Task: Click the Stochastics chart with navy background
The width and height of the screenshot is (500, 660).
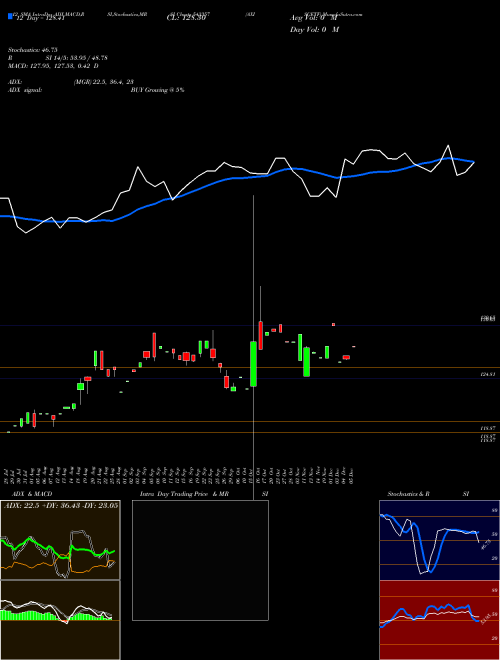Action: click(x=439, y=540)
